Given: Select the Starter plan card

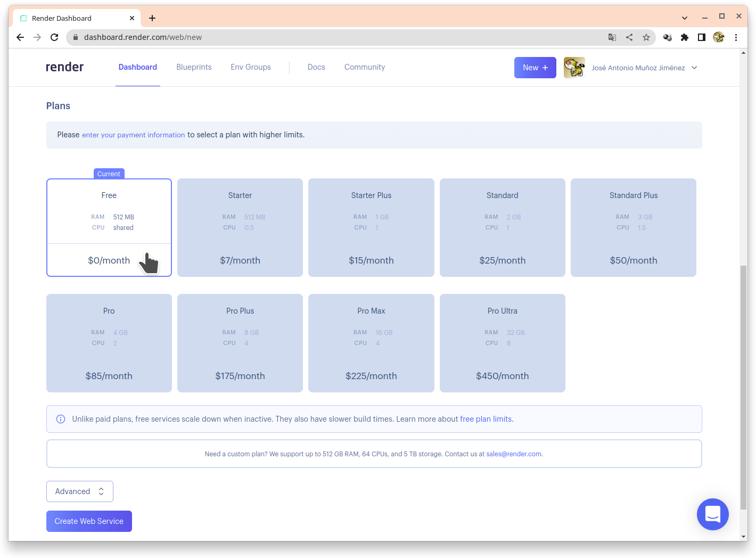Looking at the screenshot, I should coord(240,228).
